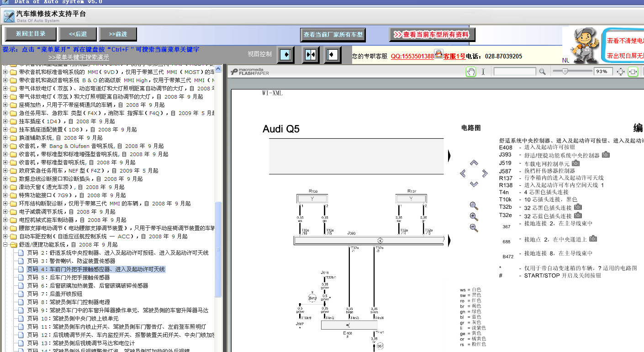Viewport: 644px width, 352px height.
Task: Click the >>前进 forward button
Action: click(118, 34)
